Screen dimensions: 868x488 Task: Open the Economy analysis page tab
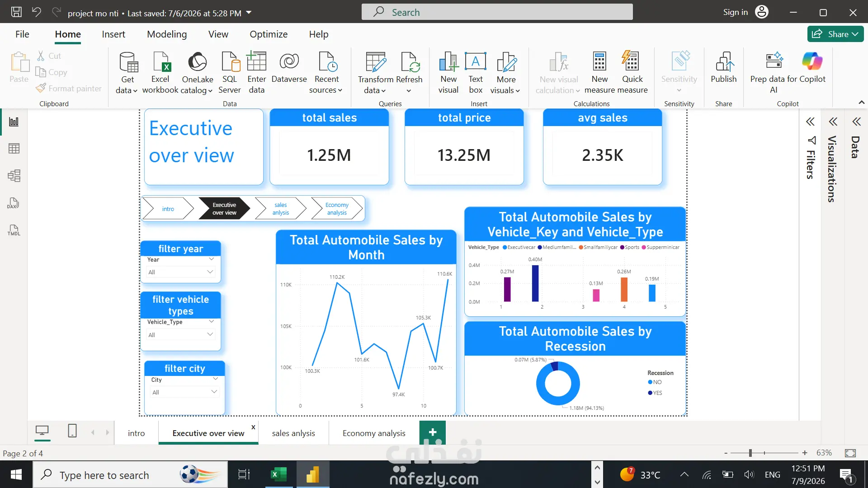(x=374, y=433)
